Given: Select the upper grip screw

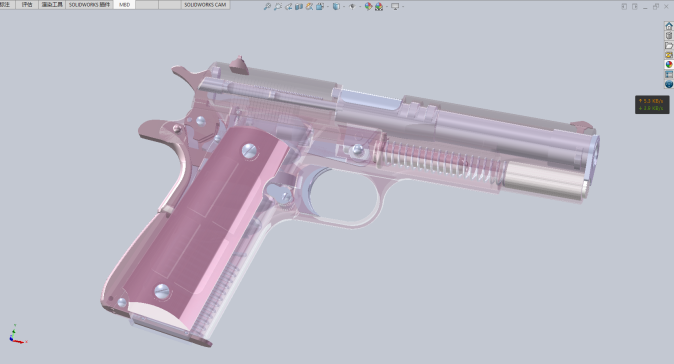Looking at the screenshot, I should click(249, 150).
